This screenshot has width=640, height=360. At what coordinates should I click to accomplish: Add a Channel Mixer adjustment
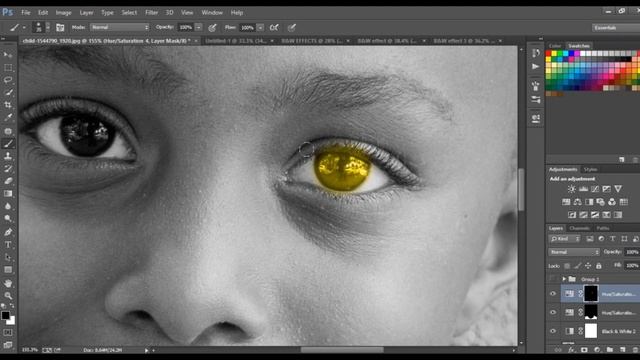click(x=612, y=202)
